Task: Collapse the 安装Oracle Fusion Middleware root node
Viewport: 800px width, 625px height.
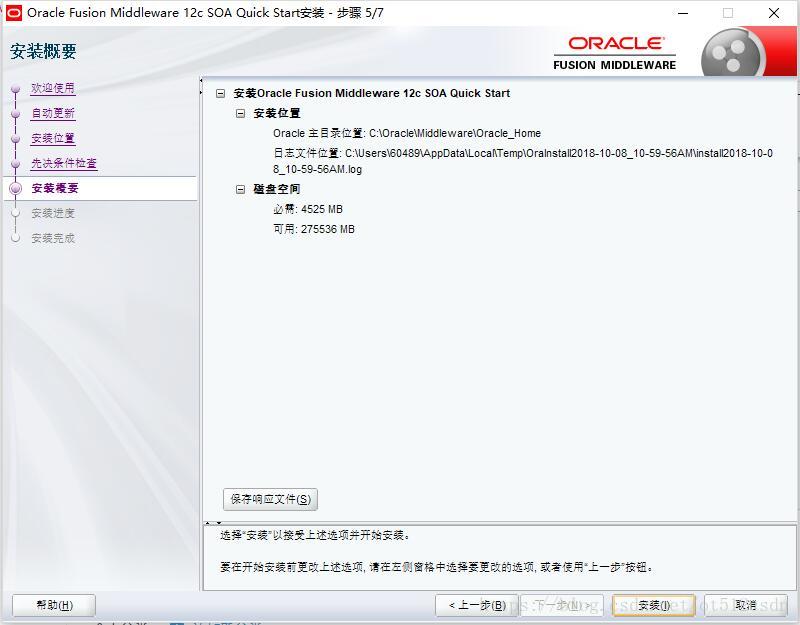Action: point(220,93)
